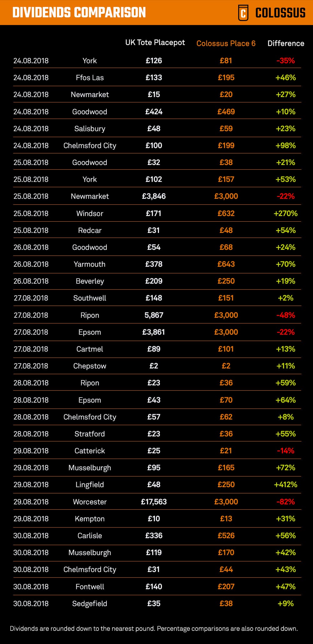This screenshot has width=313, height=644.
Task: Select the Windsor row's +270% difference
Action: [285, 214]
